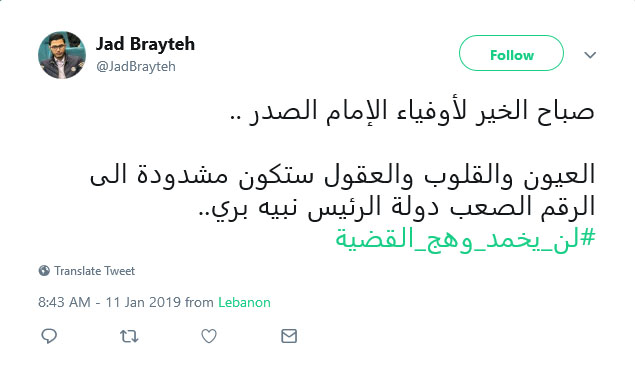Click the reply speech bubble icon
Image resolution: width=635 pixels, height=365 pixels.
49,336
